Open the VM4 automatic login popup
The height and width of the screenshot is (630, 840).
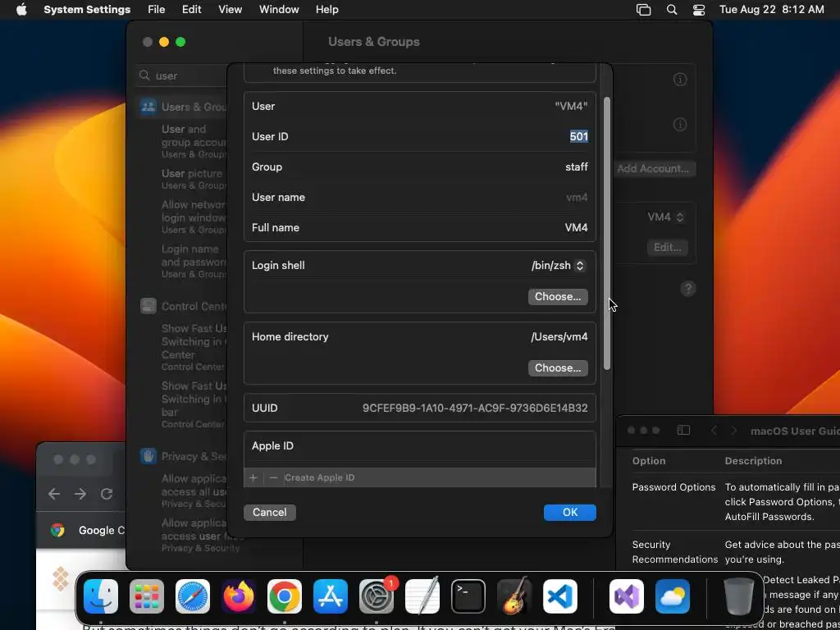tap(666, 217)
